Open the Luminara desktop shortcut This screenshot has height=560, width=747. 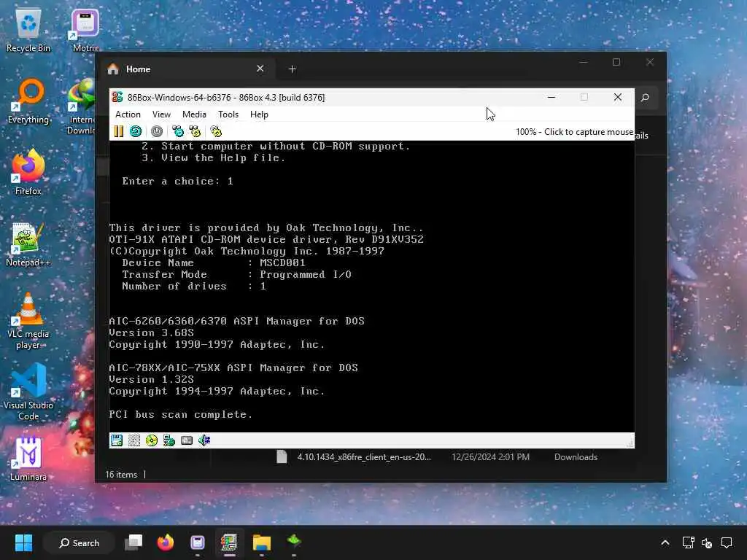[28, 459]
